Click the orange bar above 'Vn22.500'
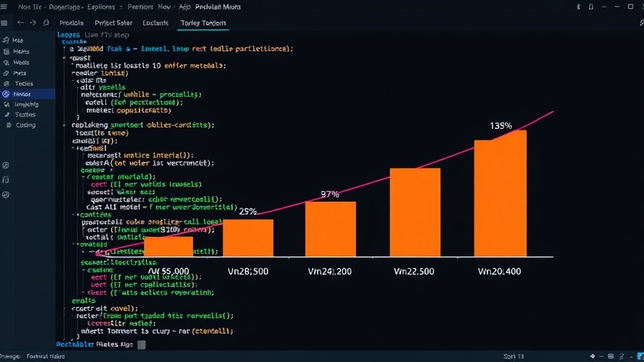The width and height of the screenshot is (644, 362). pyautogui.click(x=415, y=212)
